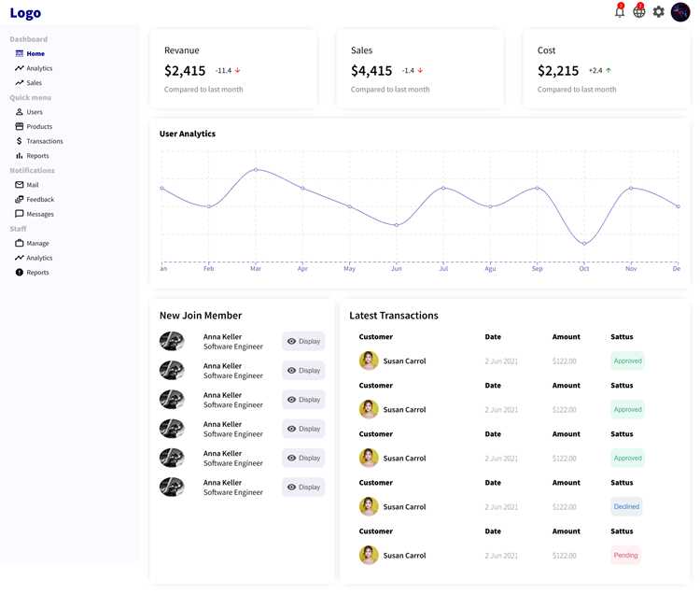Click the Pending status badge
This screenshot has height=594, width=700.
626,556
